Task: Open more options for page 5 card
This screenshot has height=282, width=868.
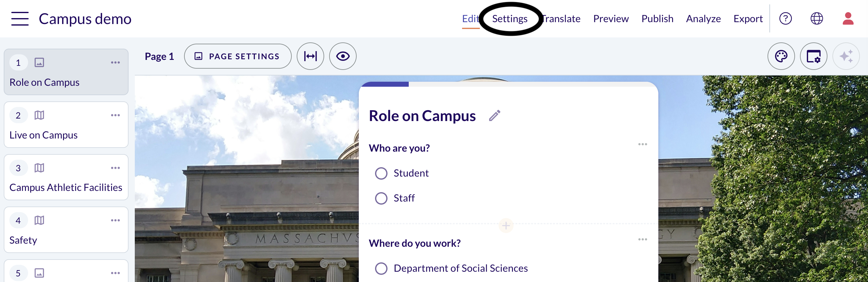Action: pos(115,273)
